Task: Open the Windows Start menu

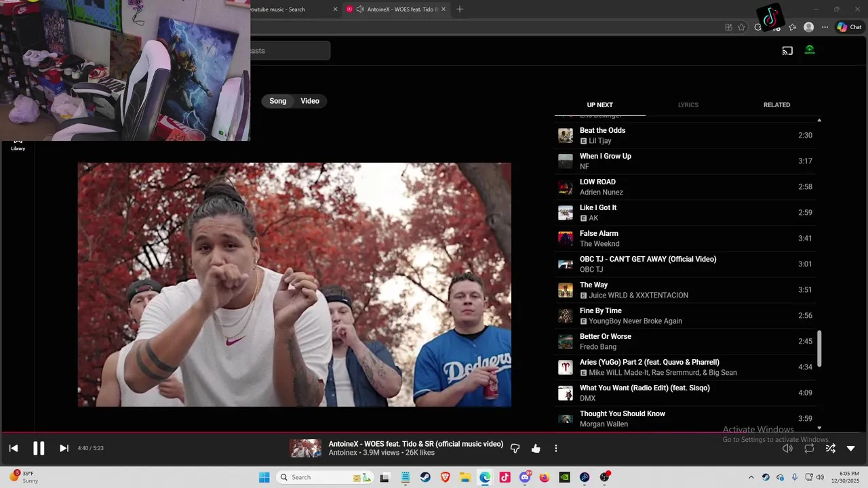Action: click(264, 477)
